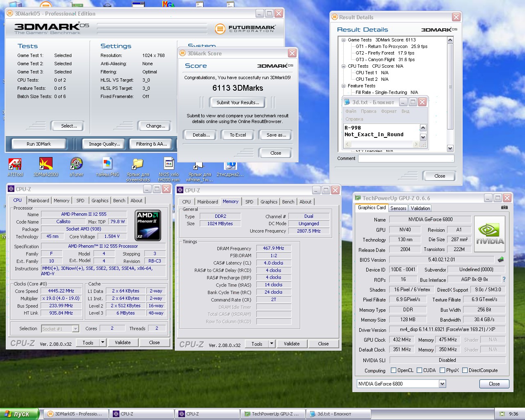Open the Bench tab in left CPU-Z
Viewport: 525px width, 420px height.
pyautogui.click(x=119, y=201)
